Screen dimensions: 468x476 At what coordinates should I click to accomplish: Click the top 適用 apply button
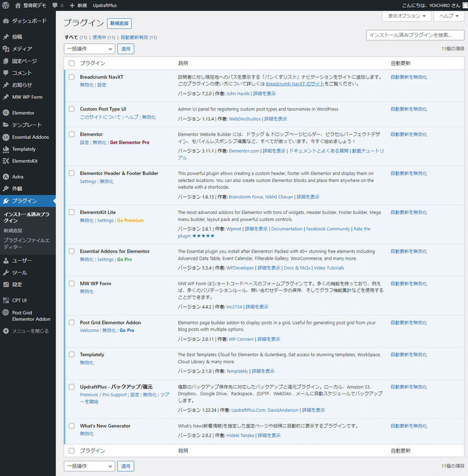coord(126,49)
